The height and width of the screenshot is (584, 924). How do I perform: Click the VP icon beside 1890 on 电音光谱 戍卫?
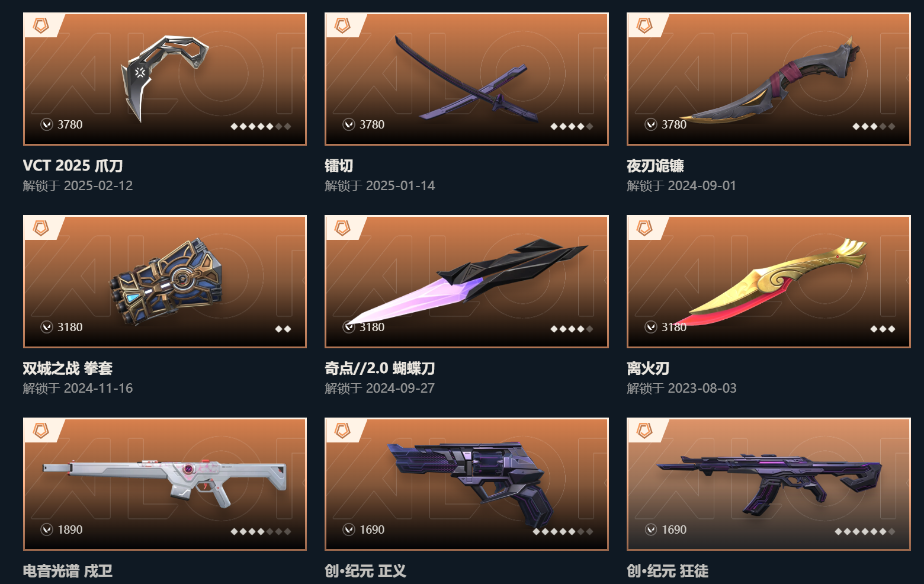[47, 530]
